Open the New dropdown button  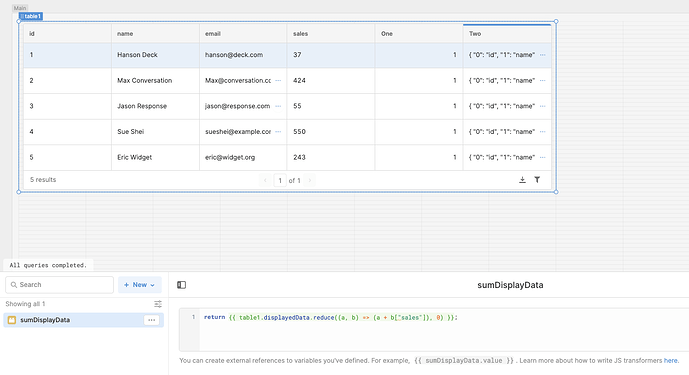pos(140,285)
